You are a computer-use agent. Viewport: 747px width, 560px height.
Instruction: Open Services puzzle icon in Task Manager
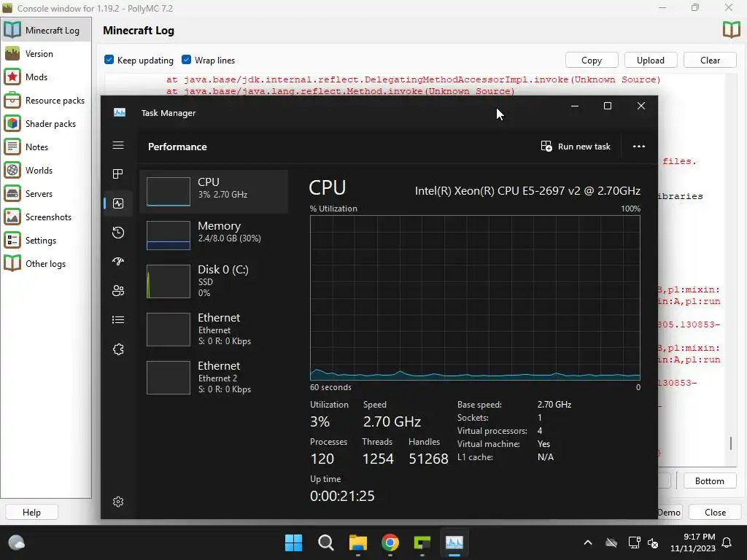(118, 349)
